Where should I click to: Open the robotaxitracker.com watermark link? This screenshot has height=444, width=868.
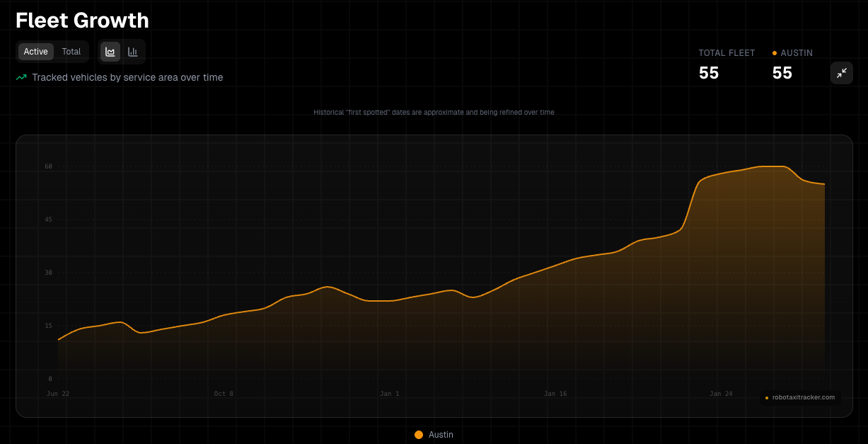[x=803, y=397]
